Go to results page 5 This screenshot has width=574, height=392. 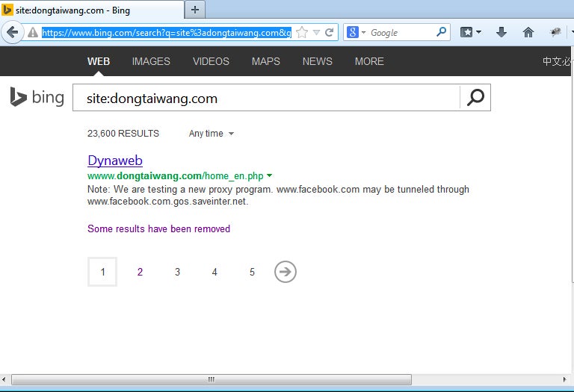click(x=252, y=272)
